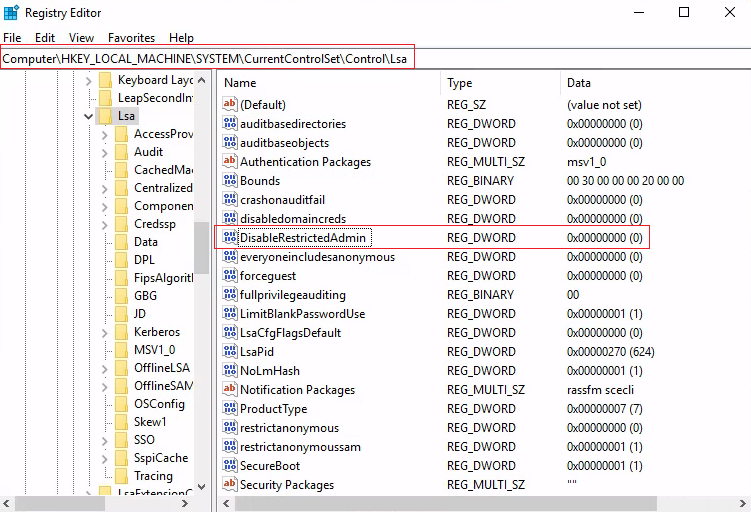The image size is (751, 512).
Task: Click the icon next to Security Packages
Action: click(230, 485)
